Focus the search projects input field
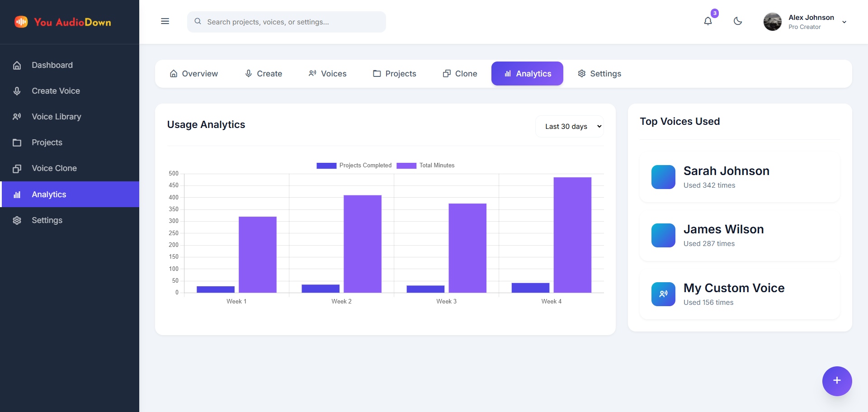868x412 pixels. pyautogui.click(x=287, y=22)
